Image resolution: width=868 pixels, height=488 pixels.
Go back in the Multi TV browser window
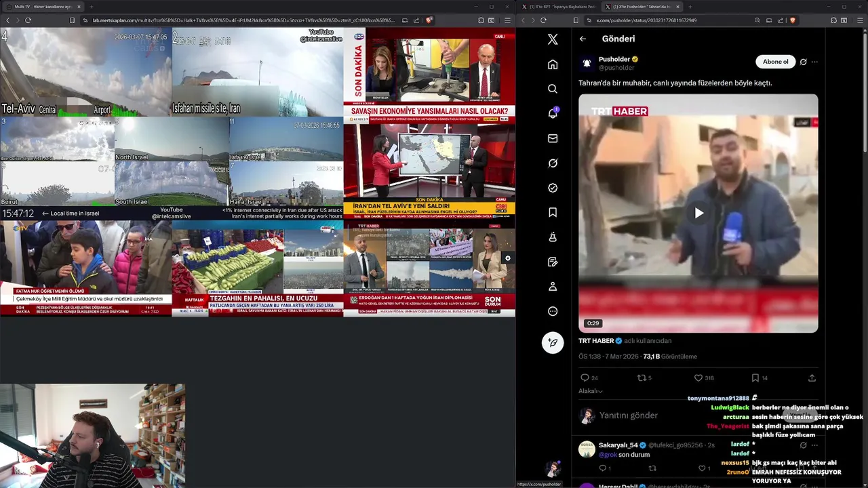(x=7, y=20)
